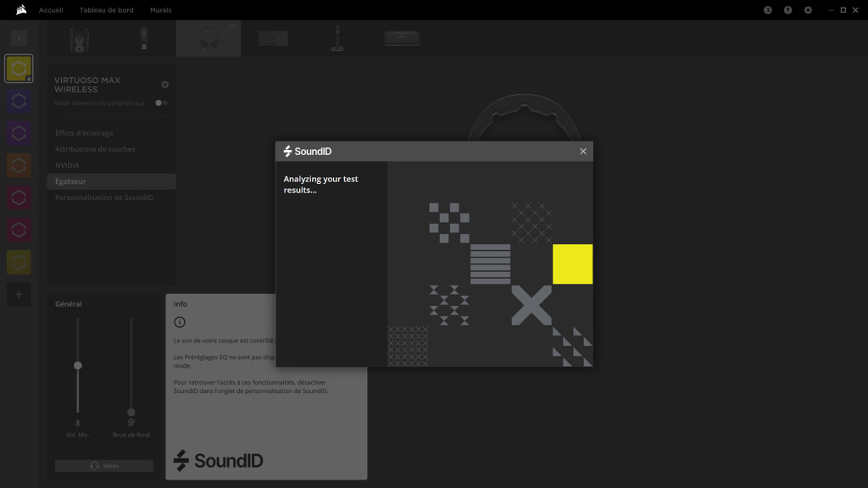868x488 pixels.
Task: Select the headset device tab
Action: coord(209,38)
